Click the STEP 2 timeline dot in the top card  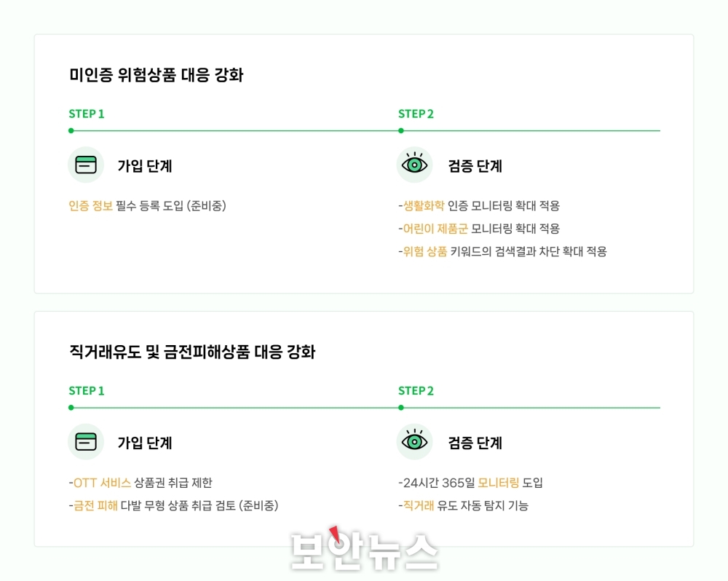pos(401,130)
